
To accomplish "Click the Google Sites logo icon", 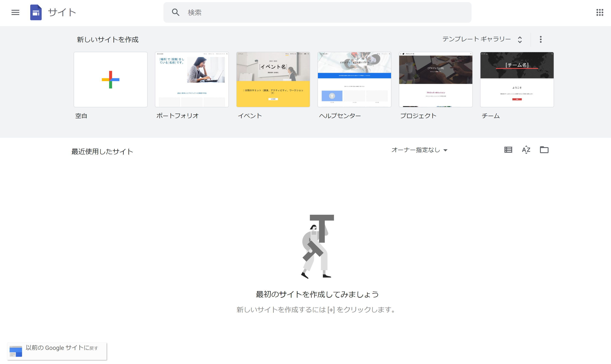I will coord(36,12).
